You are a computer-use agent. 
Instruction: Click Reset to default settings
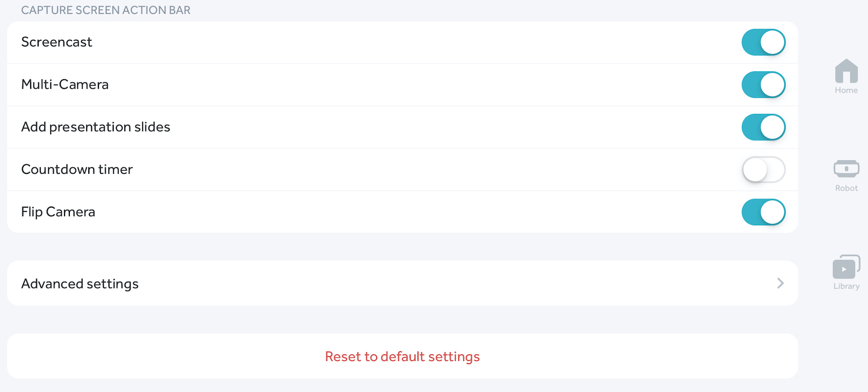coord(402,357)
